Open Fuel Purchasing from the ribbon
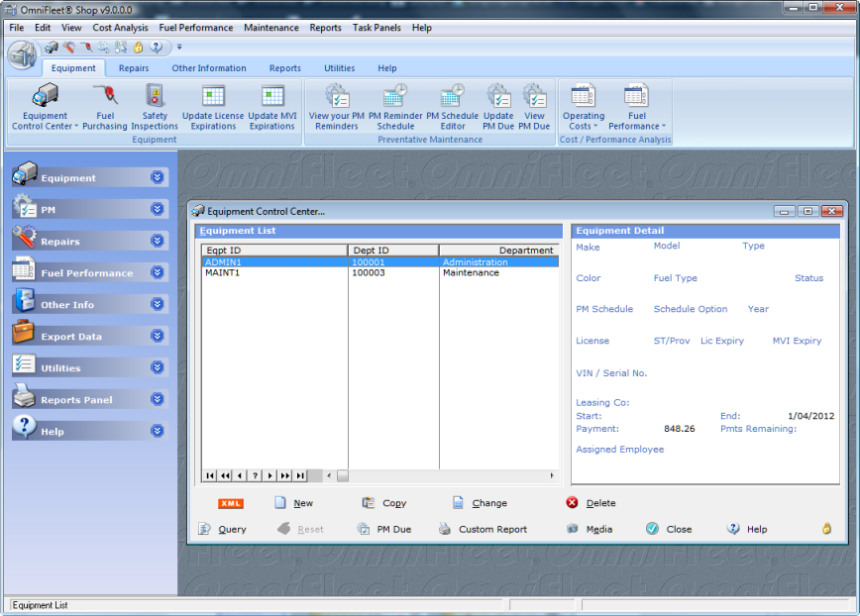Image resolution: width=860 pixels, height=616 pixels. [105, 107]
